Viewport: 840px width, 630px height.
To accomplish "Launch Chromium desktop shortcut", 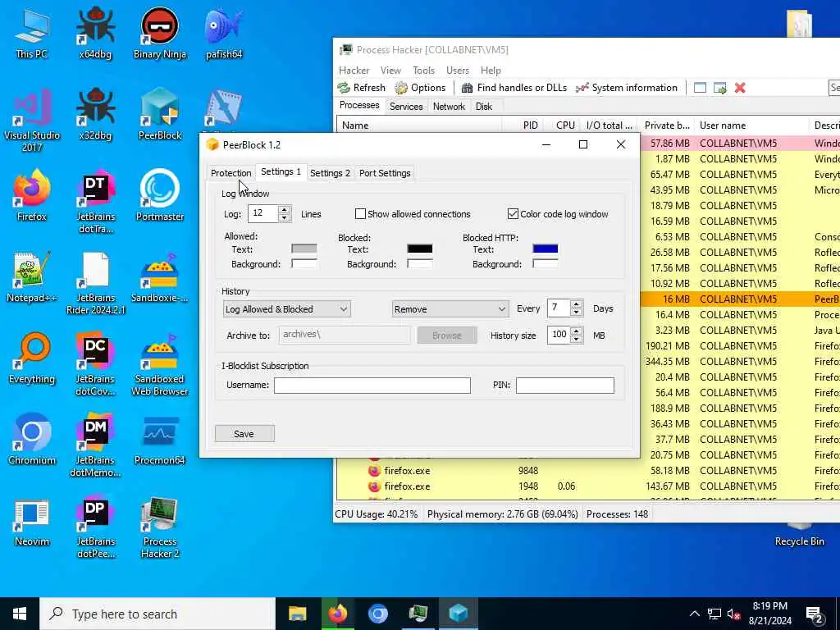I will pyautogui.click(x=32, y=440).
